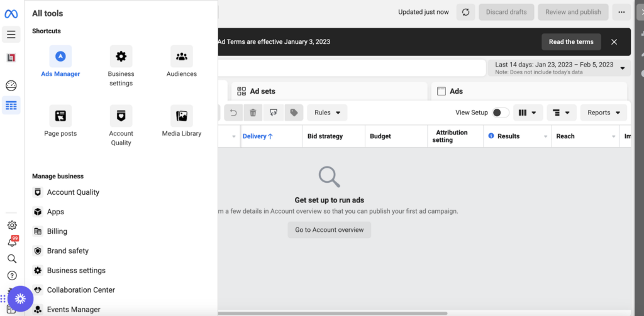This screenshot has width=644, height=316.
Task: Open the Rules dropdown
Action: pos(327,112)
